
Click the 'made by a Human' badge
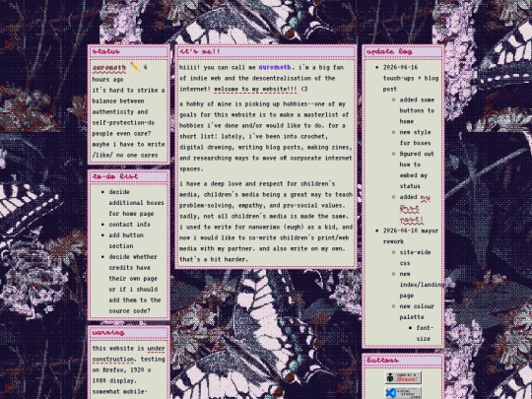[x=403, y=377]
